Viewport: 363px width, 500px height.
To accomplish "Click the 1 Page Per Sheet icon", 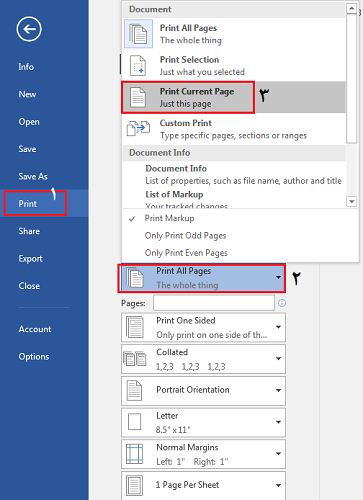I will [x=135, y=485].
